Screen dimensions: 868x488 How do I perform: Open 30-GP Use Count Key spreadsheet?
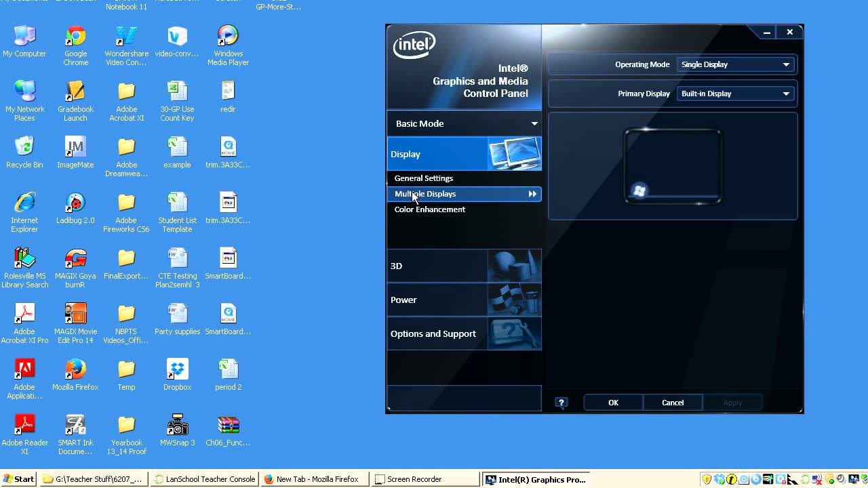(177, 102)
